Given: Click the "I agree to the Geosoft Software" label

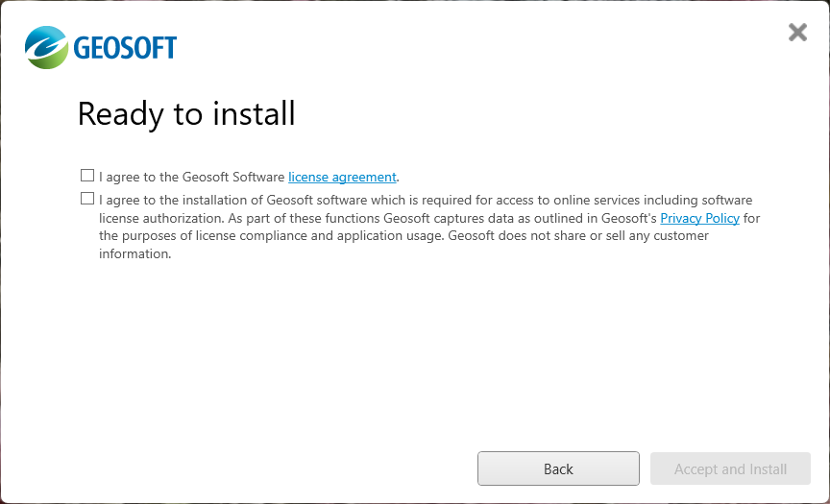Looking at the screenshot, I should (x=192, y=178).
